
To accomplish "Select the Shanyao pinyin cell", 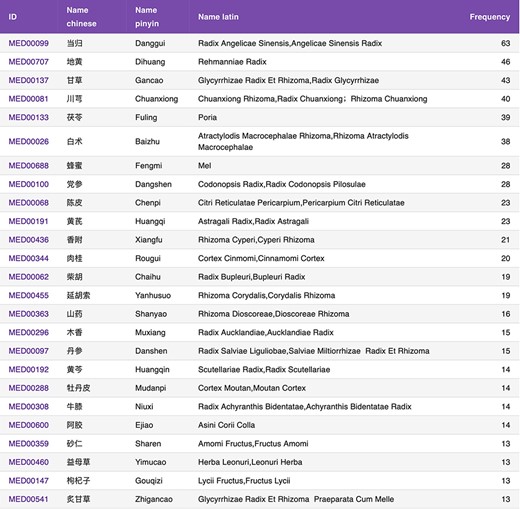I will [x=151, y=314].
